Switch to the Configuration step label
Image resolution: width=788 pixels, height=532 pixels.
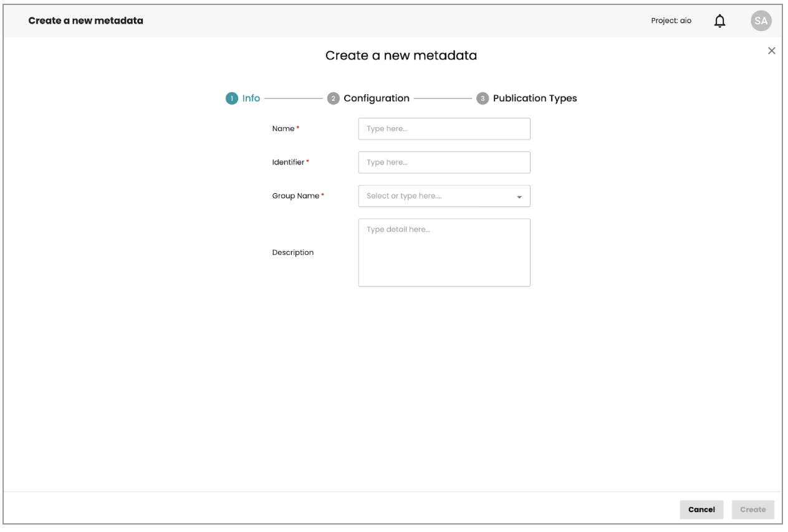(377, 98)
